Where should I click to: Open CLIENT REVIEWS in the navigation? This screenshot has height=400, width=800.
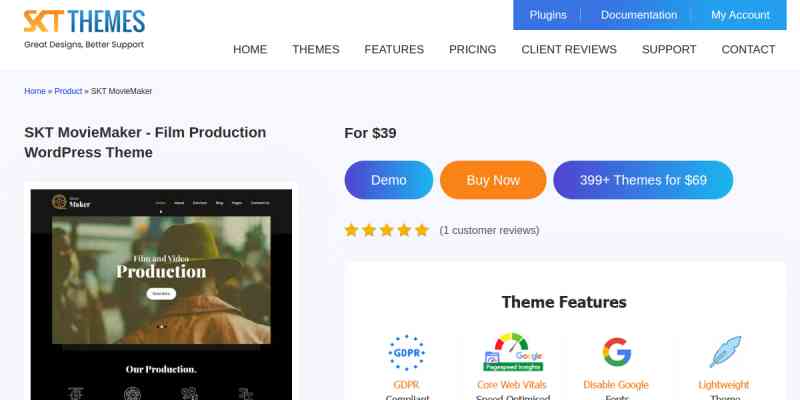click(569, 49)
